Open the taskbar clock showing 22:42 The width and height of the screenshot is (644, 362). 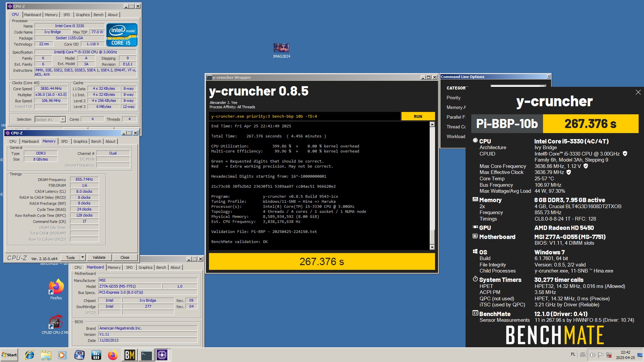click(625, 355)
